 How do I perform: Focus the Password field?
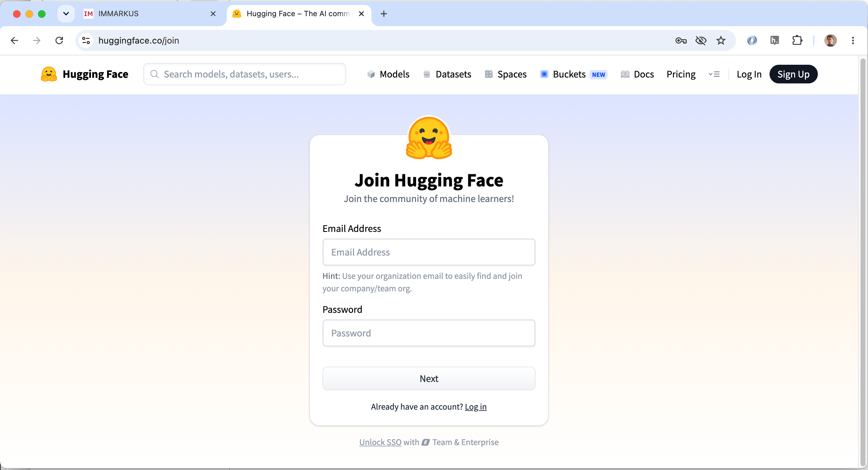(x=429, y=333)
